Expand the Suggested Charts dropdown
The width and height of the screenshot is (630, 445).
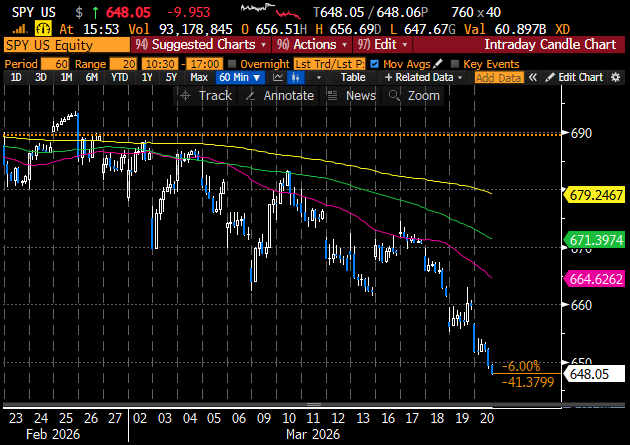201,45
